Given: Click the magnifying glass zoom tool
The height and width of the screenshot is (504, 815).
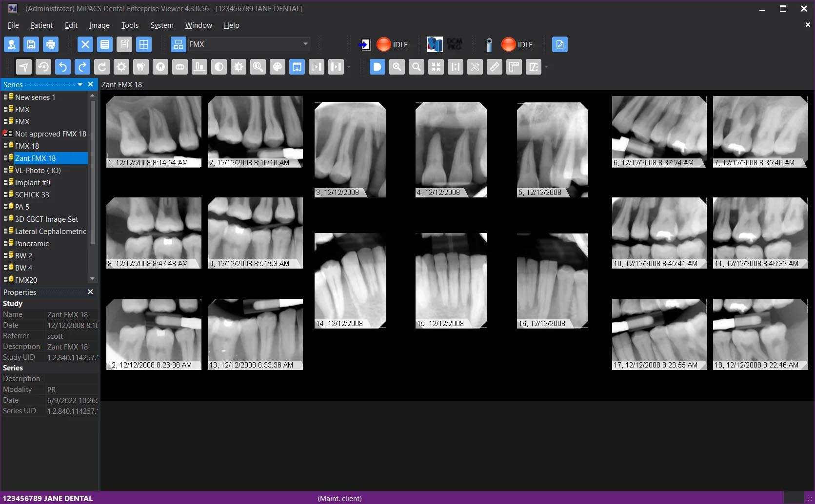Looking at the screenshot, I should 417,67.
